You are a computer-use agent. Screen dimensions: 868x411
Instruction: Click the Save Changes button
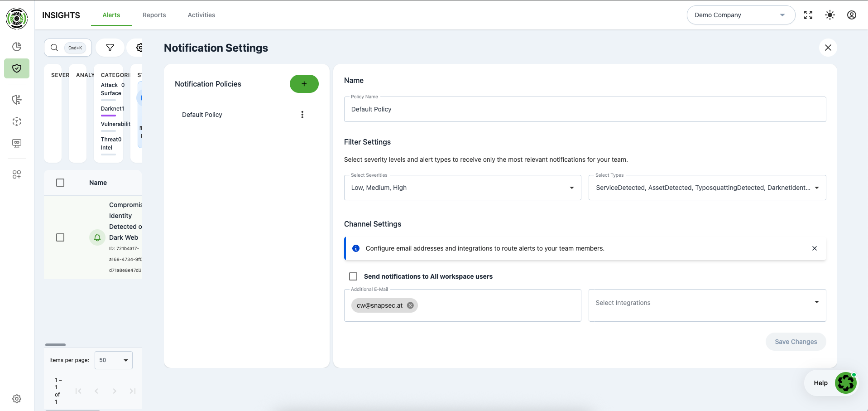pyautogui.click(x=796, y=342)
